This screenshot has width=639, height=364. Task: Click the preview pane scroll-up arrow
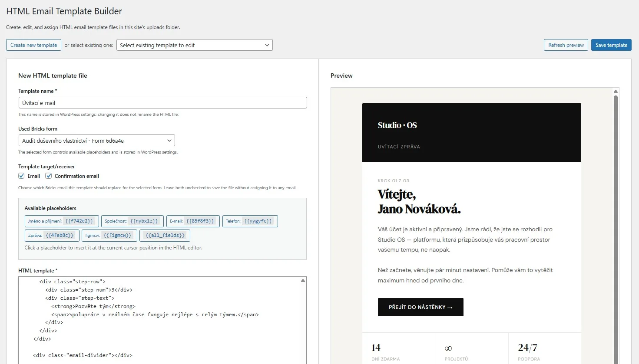pos(616,91)
